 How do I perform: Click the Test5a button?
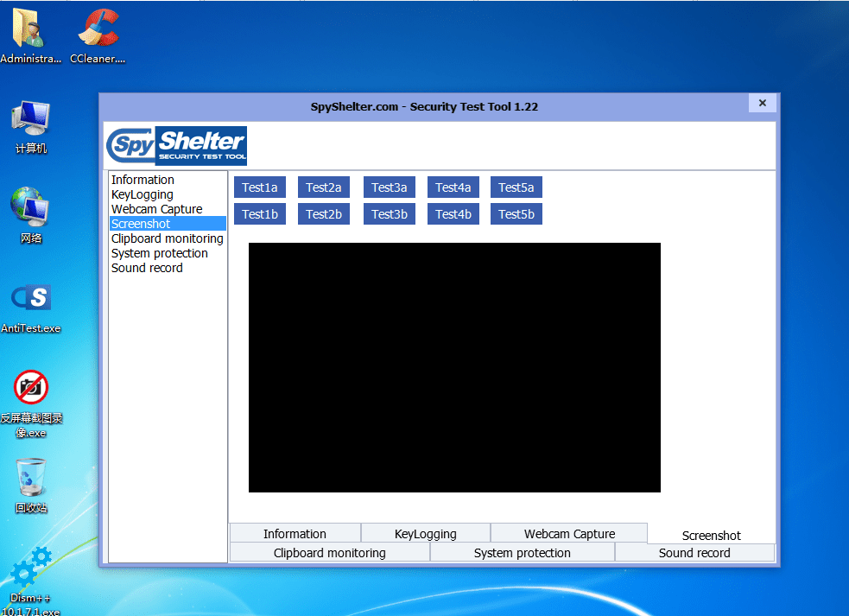pyautogui.click(x=516, y=187)
